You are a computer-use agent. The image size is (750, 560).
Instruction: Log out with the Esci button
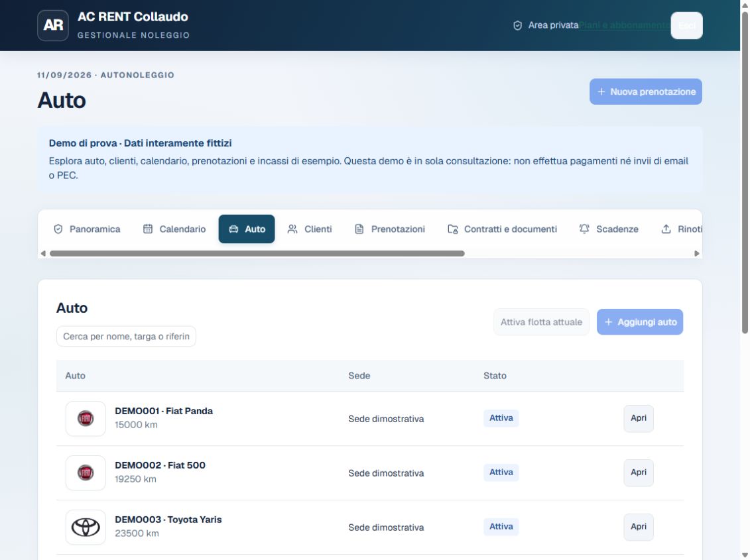(687, 25)
